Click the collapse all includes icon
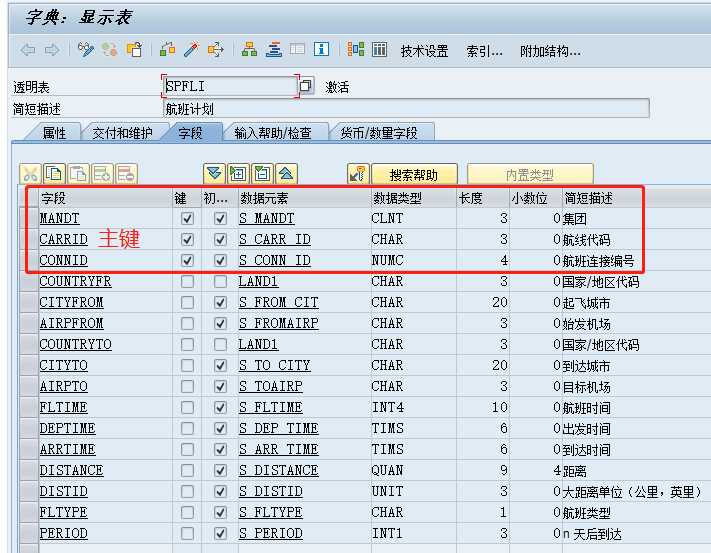 point(286,174)
